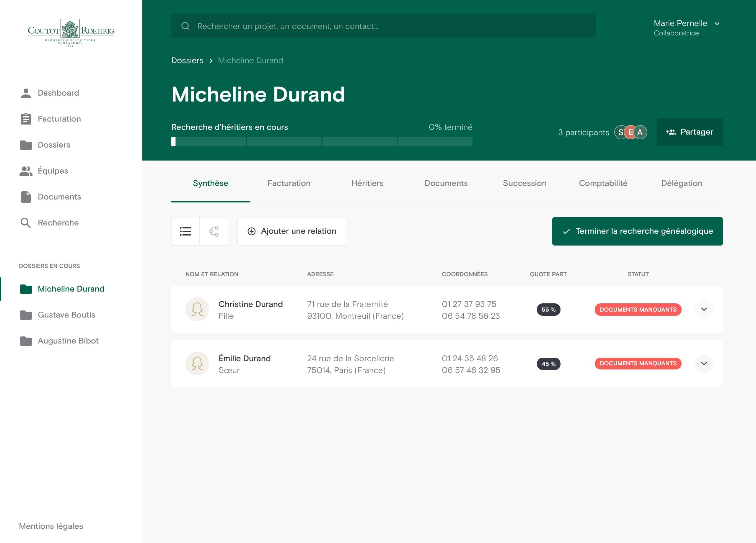Click the Recherche sidebar icon
The image size is (756, 543).
pyautogui.click(x=25, y=222)
